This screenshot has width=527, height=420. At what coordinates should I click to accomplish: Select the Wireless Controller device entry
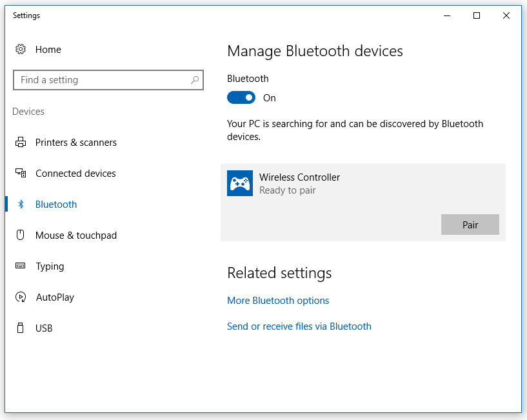coord(363,203)
